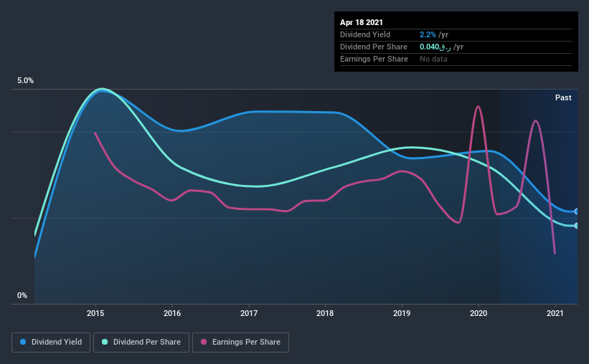The width and height of the screenshot is (589, 364).
Task: Toggle the Earnings Per Share legend button
Action: pyautogui.click(x=240, y=343)
